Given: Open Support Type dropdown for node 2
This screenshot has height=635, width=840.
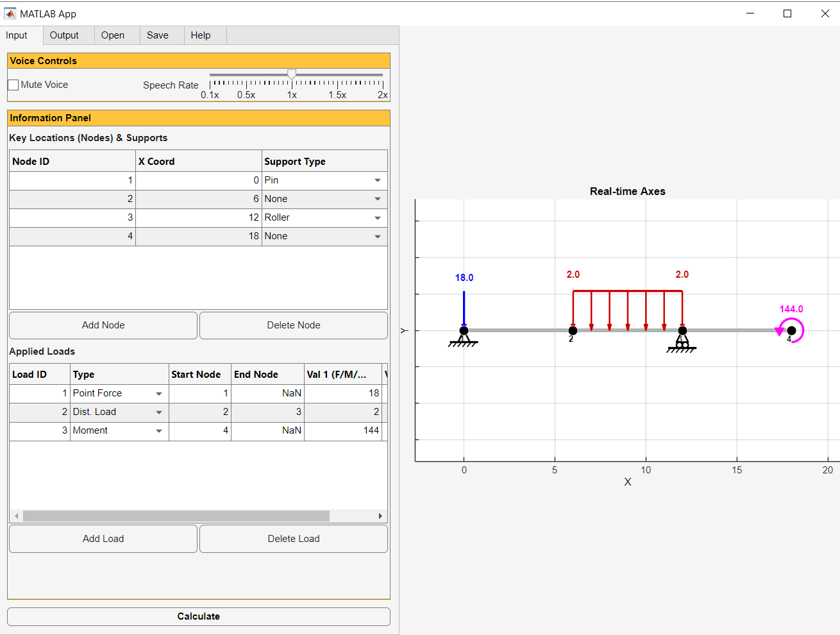Looking at the screenshot, I should click(x=378, y=199).
